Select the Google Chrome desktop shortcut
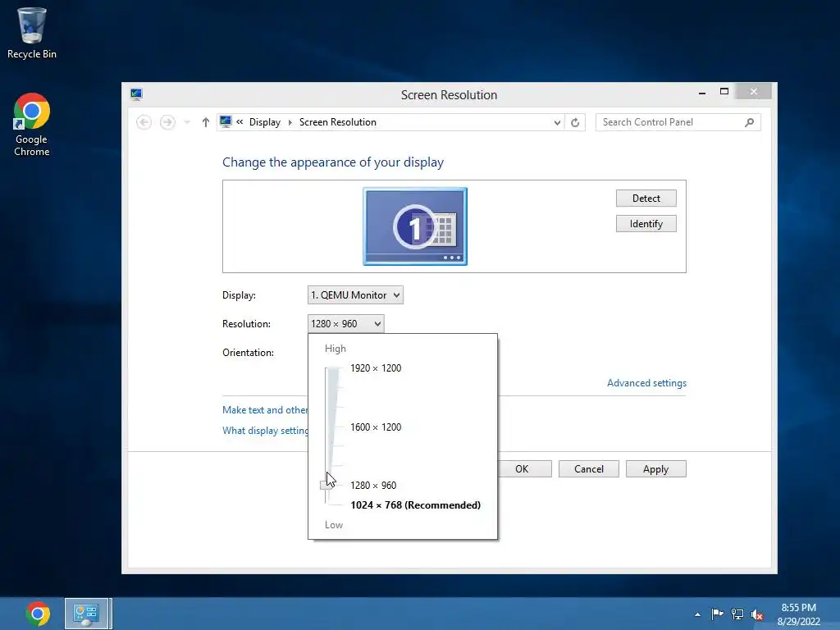The height and width of the screenshot is (630, 840). (32, 125)
